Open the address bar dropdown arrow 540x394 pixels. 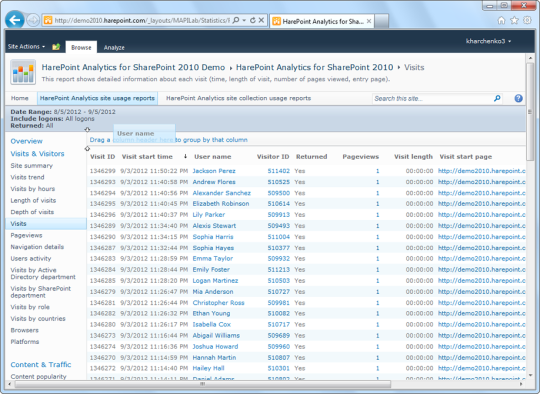(x=244, y=20)
